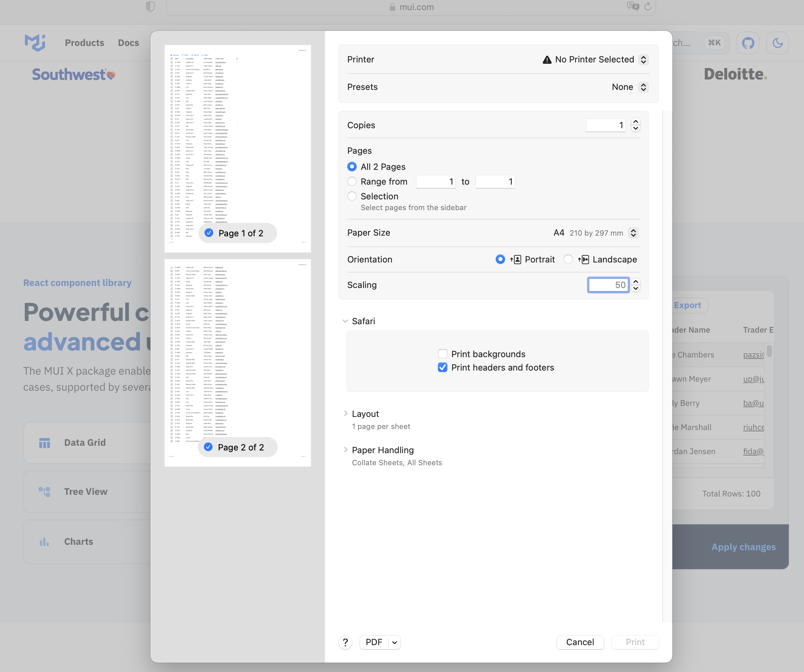This screenshot has height=672, width=804.
Task: Enable Print backgrounds
Action: click(x=443, y=354)
